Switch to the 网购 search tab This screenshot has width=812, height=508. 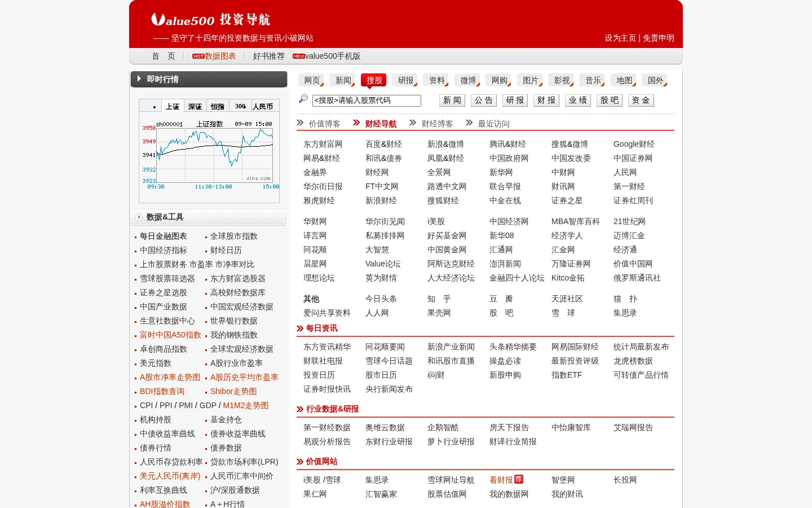498,80
